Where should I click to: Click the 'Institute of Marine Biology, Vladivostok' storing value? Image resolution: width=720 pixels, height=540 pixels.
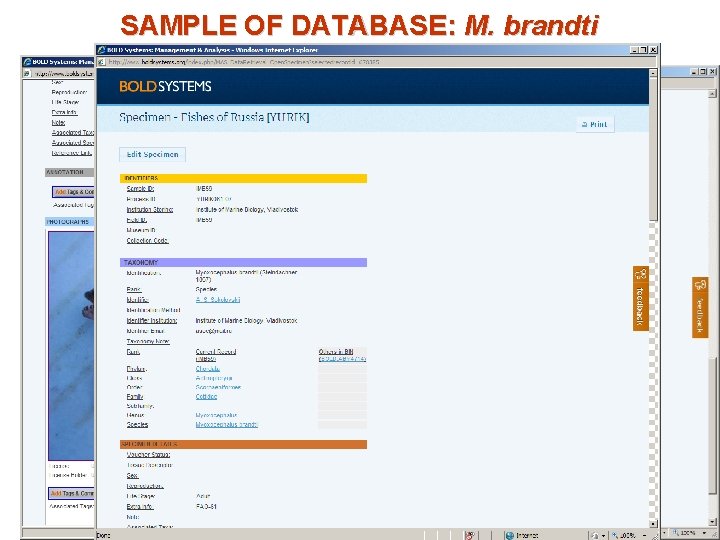tap(247, 210)
